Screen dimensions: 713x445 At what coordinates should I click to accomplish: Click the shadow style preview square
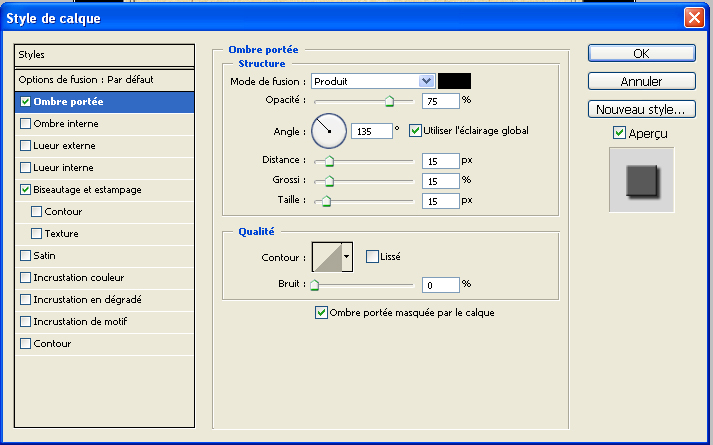[642, 180]
